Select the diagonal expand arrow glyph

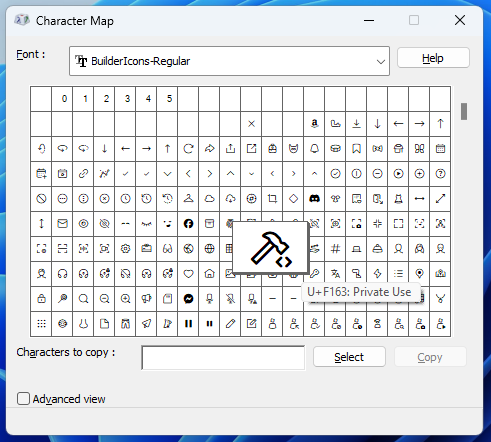click(440, 199)
